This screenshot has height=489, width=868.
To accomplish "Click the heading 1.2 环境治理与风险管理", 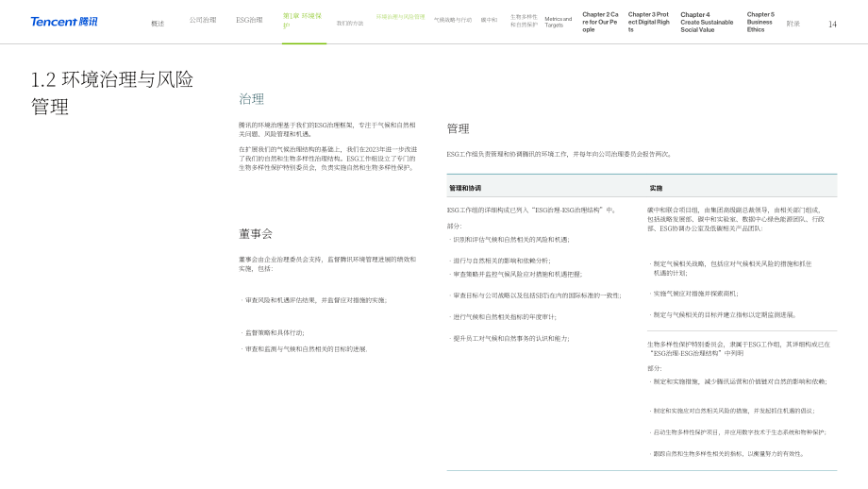I will tap(112, 93).
